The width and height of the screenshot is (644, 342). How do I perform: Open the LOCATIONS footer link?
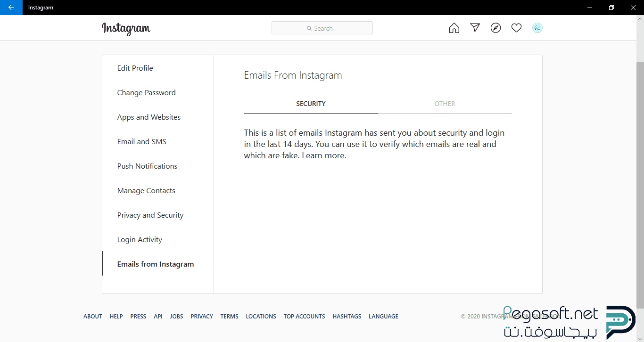261,317
